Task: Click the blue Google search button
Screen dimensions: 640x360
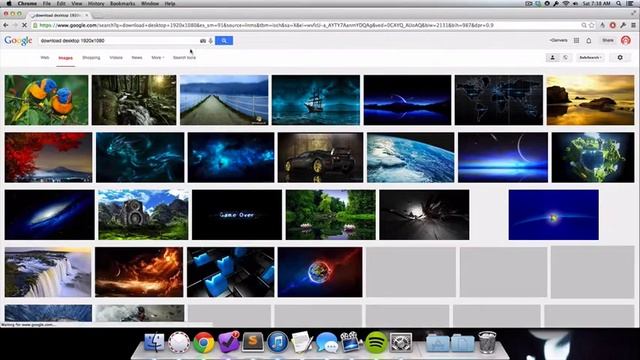Action: pyautogui.click(x=224, y=40)
